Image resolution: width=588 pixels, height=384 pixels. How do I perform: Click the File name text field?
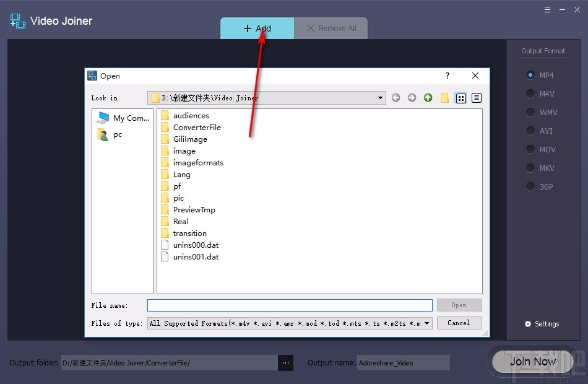coord(290,305)
